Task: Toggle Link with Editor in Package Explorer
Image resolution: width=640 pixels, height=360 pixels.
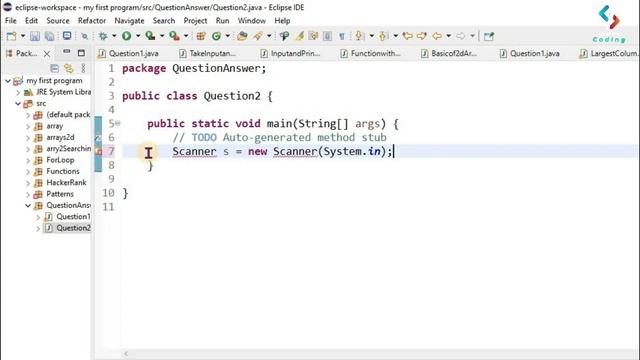Action: [x=69, y=68]
